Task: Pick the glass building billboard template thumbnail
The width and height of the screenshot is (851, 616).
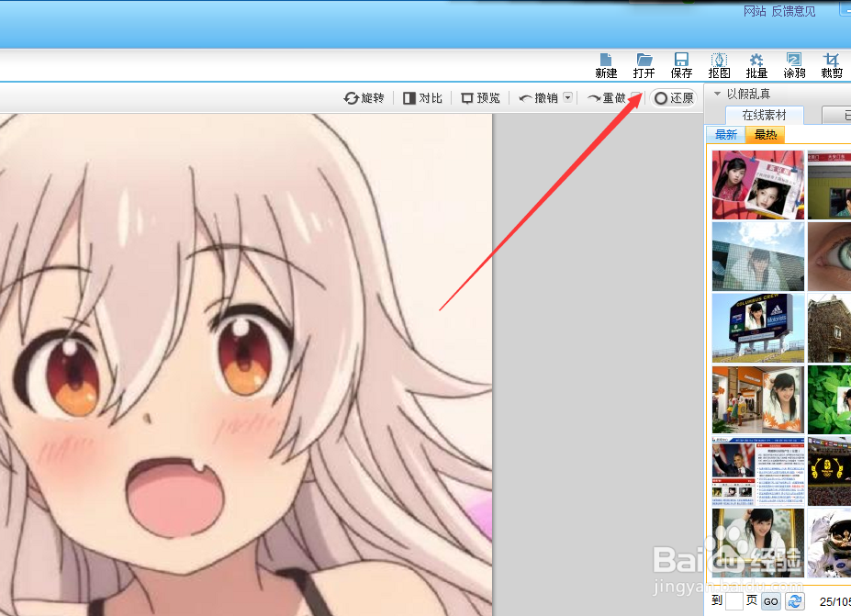Action: [758, 257]
